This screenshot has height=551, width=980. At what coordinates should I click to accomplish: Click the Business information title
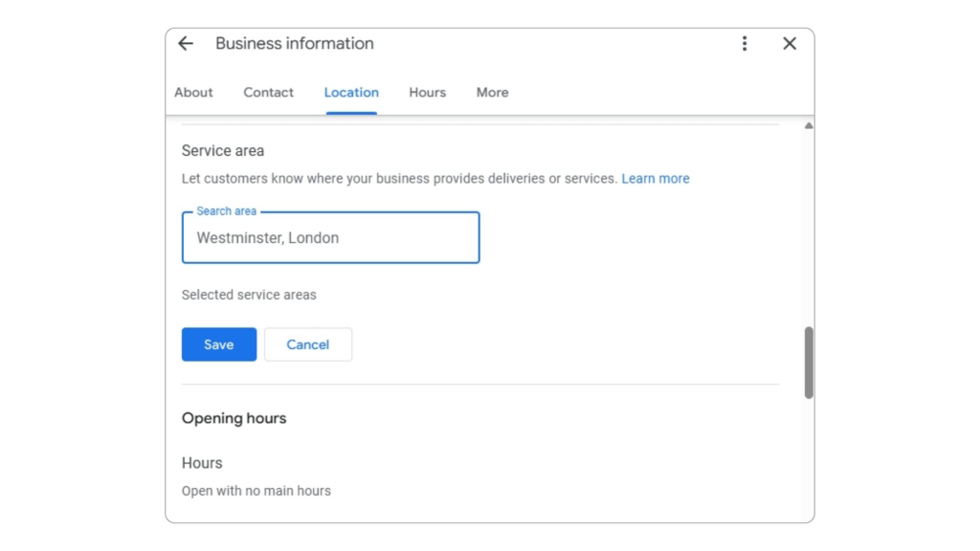pos(295,43)
